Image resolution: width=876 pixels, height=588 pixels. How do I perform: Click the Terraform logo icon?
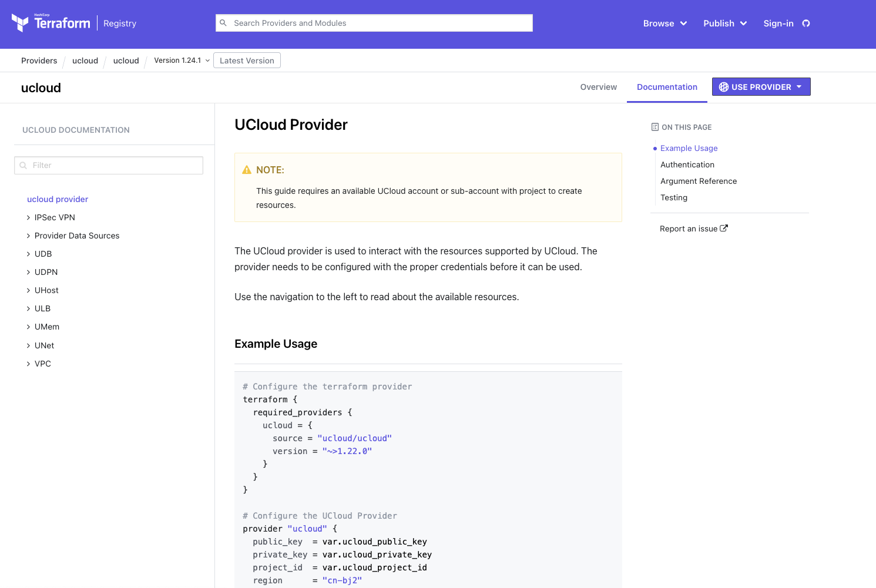[x=20, y=23]
